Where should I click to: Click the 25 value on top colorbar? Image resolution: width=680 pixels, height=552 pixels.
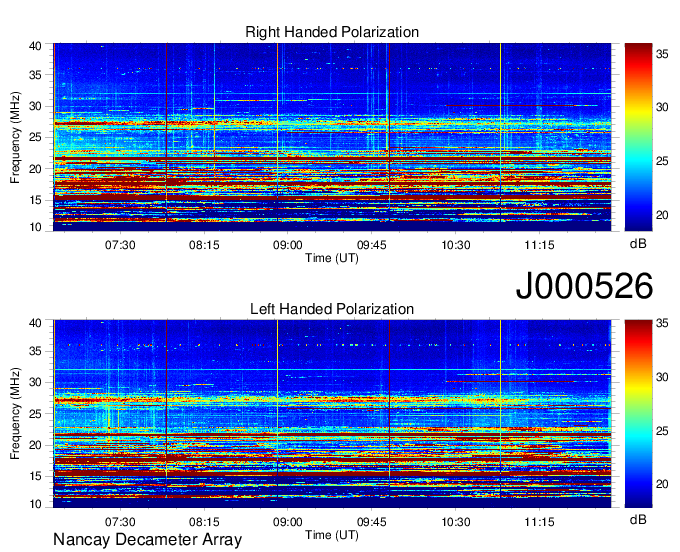coord(662,161)
